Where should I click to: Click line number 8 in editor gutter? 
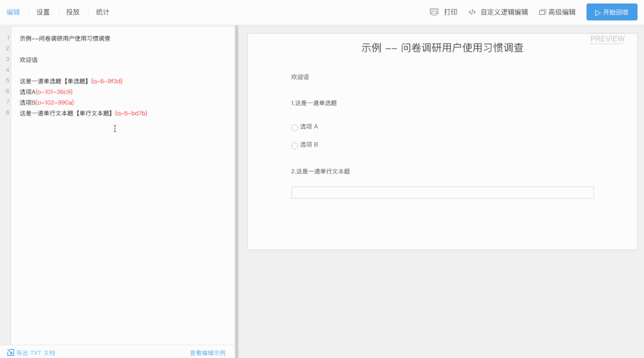click(x=7, y=112)
